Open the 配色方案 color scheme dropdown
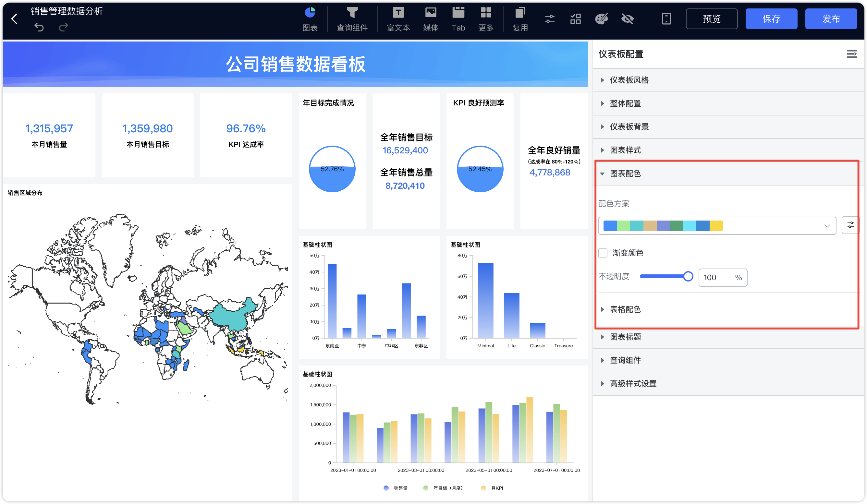This screenshot has width=867, height=504. [x=717, y=225]
